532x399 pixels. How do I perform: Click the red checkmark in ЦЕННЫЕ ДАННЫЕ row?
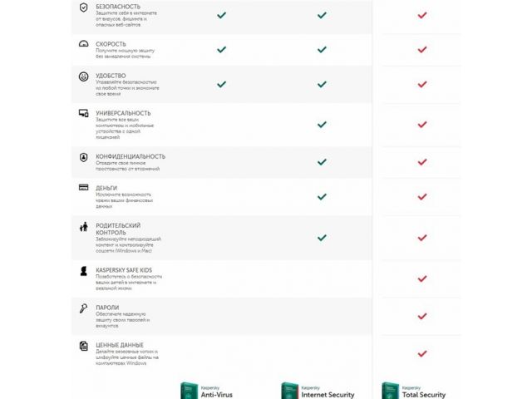(x=422, y=353)
